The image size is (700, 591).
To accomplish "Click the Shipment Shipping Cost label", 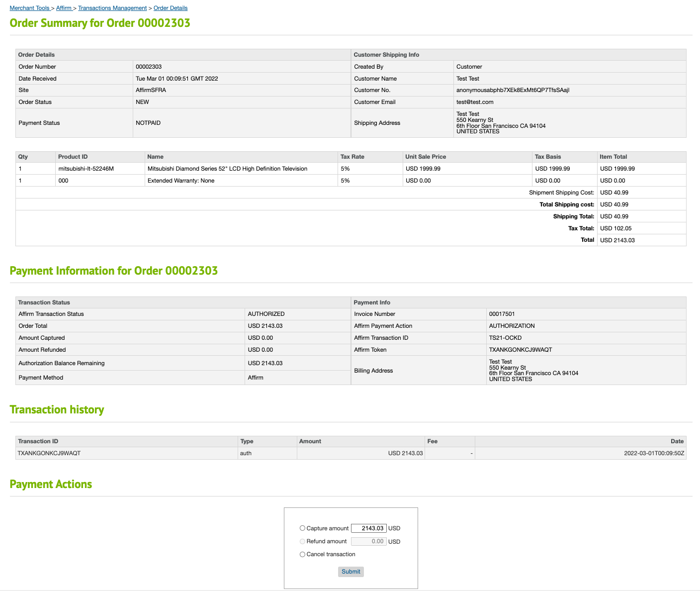I will (561, 193).
